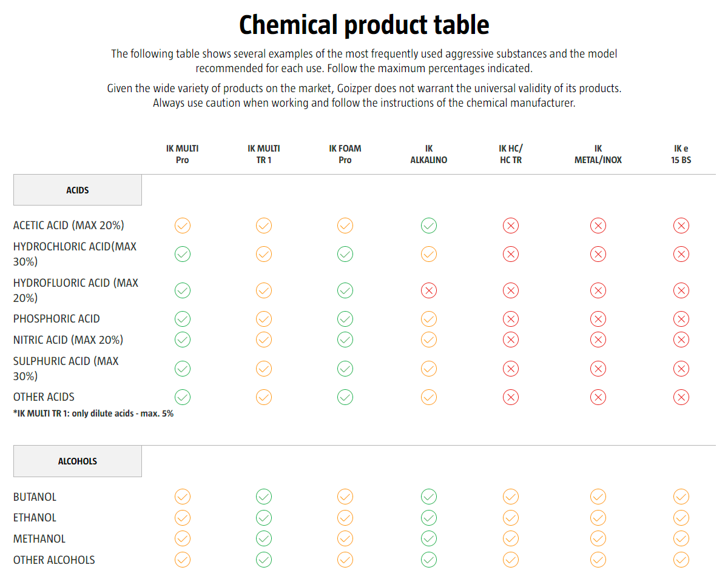Click red cross for Nitric Acid under IK e 15 BS
This screenshot has width=728, height=576.
[x=681, y=340]
